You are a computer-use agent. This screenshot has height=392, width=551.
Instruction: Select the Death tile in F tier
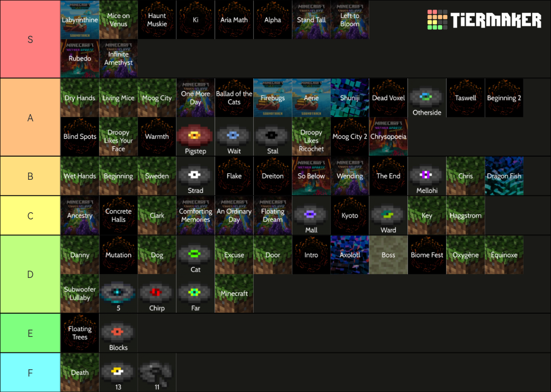point(79,372)
